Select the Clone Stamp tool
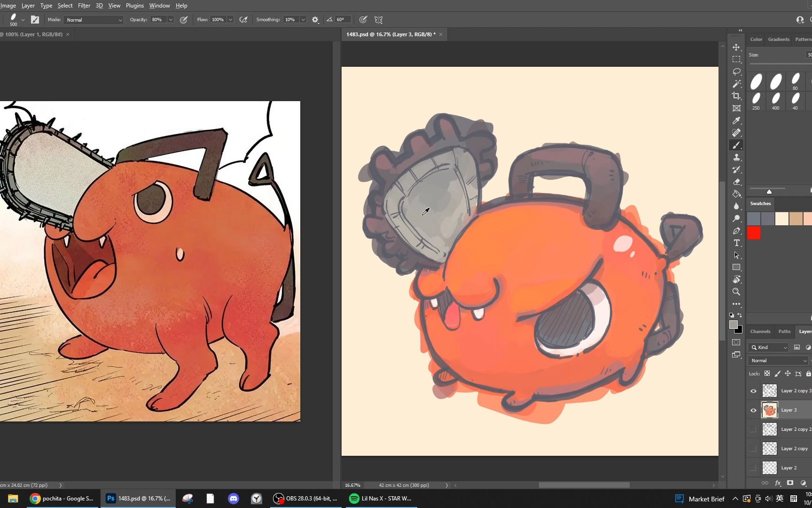812x508 pixels. click(x=736, y=157)
